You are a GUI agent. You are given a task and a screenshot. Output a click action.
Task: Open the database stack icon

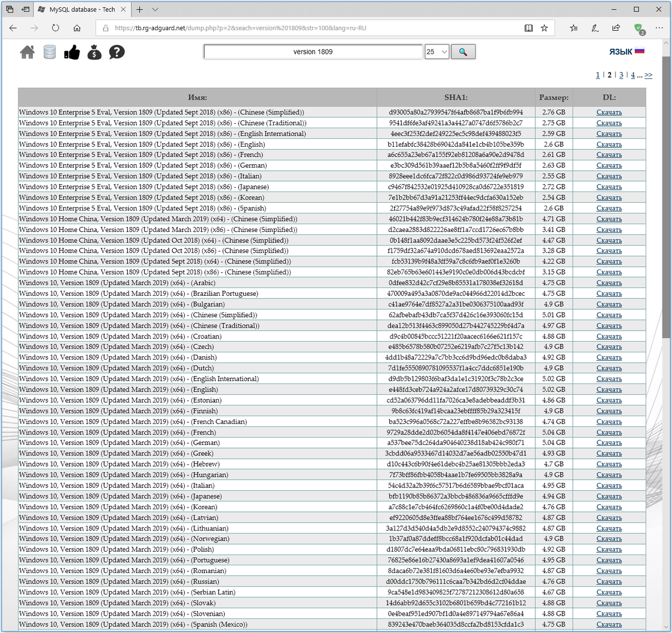coord(50,52)
